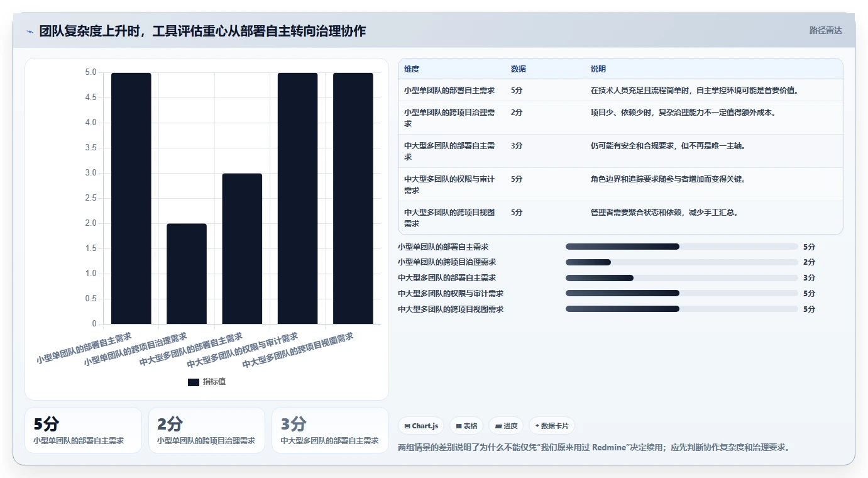Screen dimensions: 868x478
Task: Click the 数据卡片 chip
Action: [552, 426]
